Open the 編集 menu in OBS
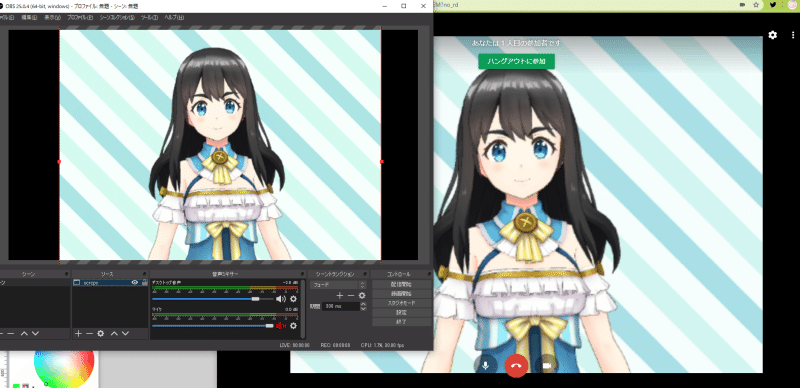800x388 pixels. click(x=29, y=17)
